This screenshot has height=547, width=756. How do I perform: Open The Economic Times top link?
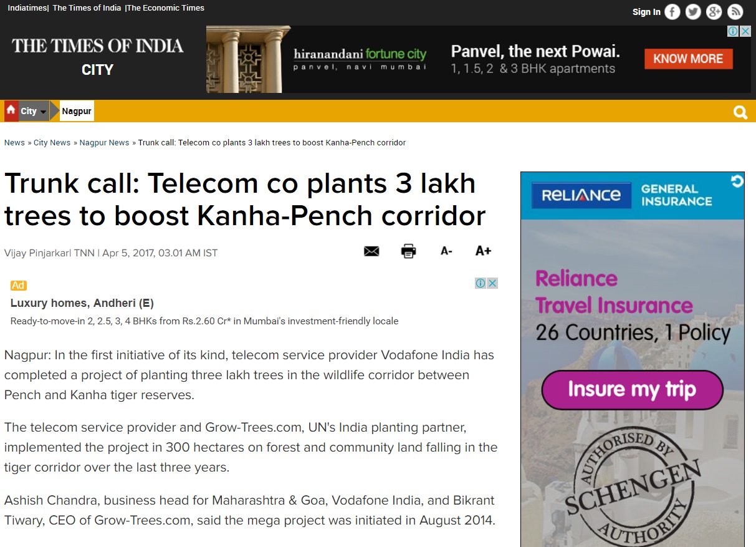[x=166, y=8]
